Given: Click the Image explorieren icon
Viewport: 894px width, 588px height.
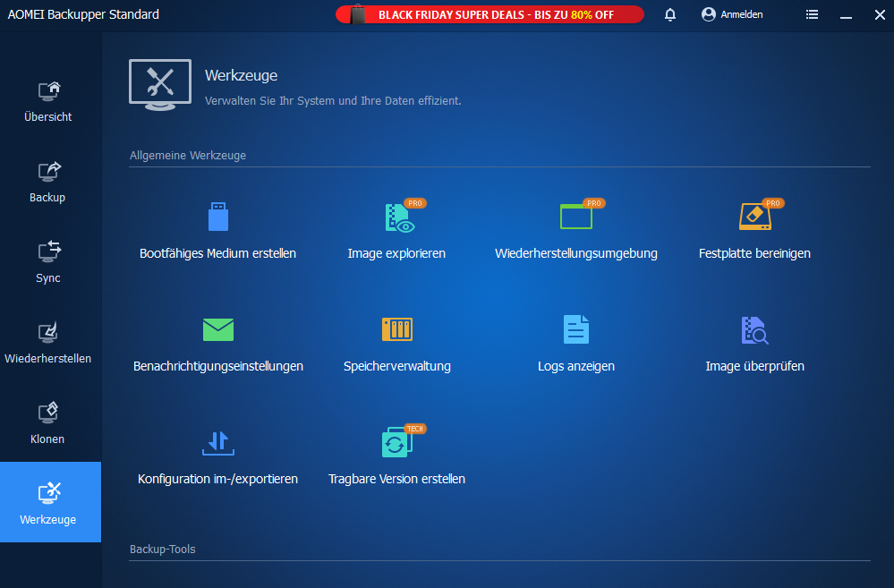Looking at the screenshot, I should [399, 217].
